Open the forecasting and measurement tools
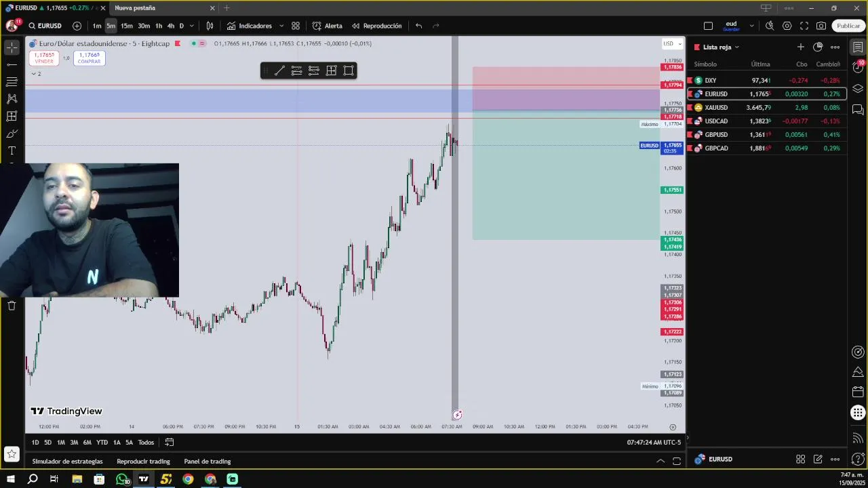The width and height of the screenshot is (868, 488). coord(12,117)
